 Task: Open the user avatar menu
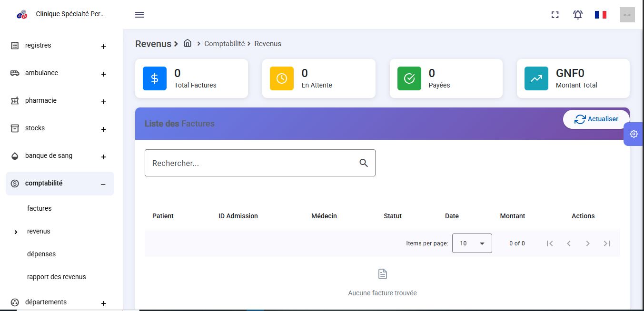[627, 15]
